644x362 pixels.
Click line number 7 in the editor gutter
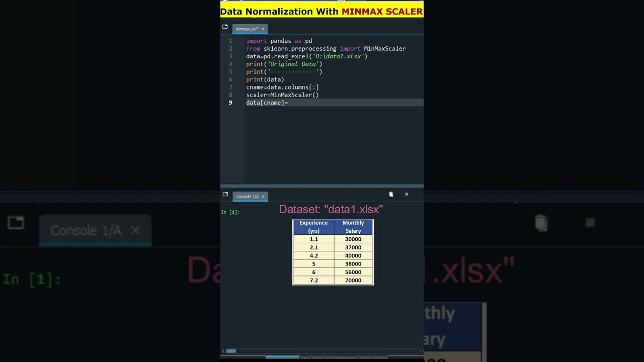(230, 87)
